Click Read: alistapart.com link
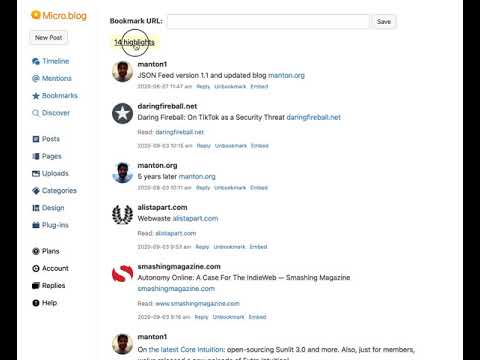Viewport: 480px width, 360px height. click(176, 234)
